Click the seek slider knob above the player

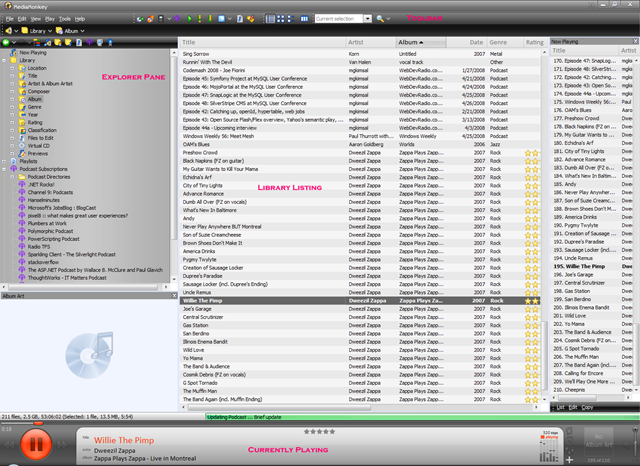[x=38, y=423]
